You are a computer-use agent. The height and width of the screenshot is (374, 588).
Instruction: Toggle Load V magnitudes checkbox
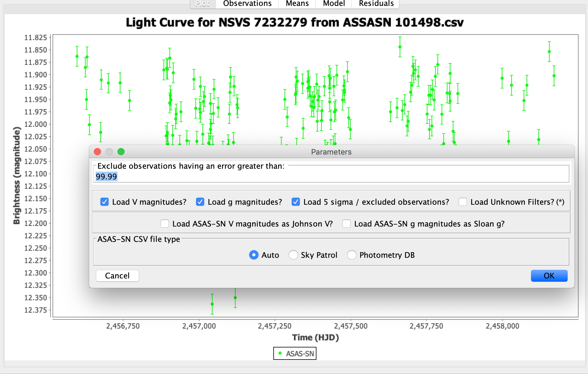[x=104, y=202]
